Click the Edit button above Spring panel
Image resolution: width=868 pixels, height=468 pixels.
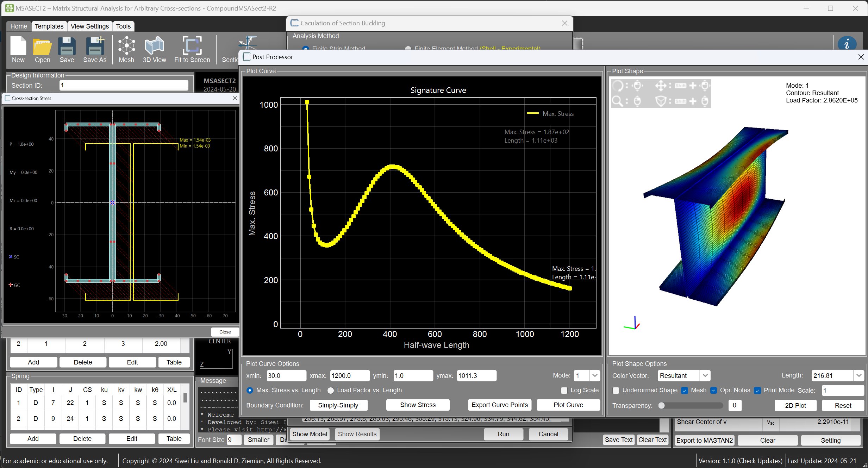coord(132,362)
